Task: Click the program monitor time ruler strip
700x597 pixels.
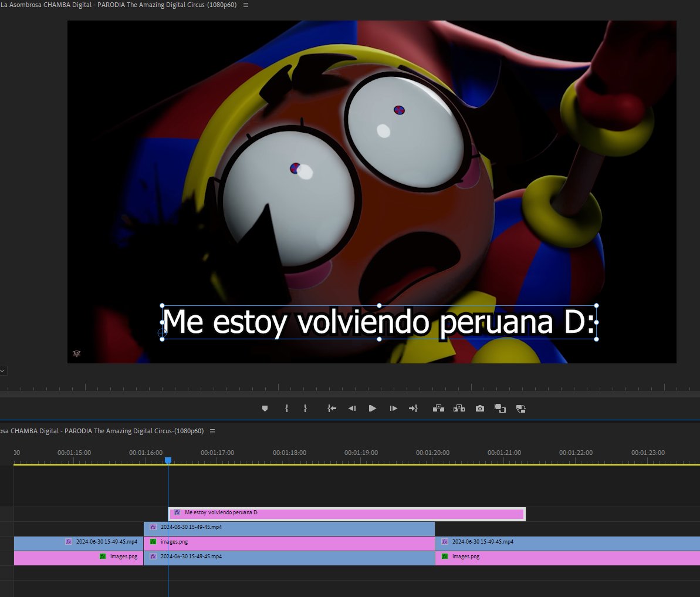Action: (x=350, y=387)
